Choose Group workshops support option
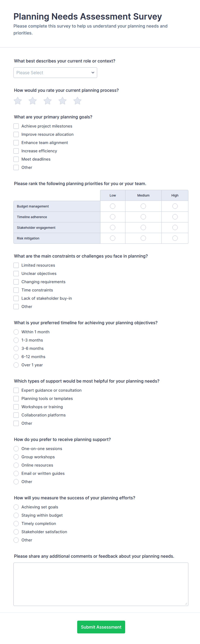The width and height of the screenshot is (200, 644). point(16,457)
